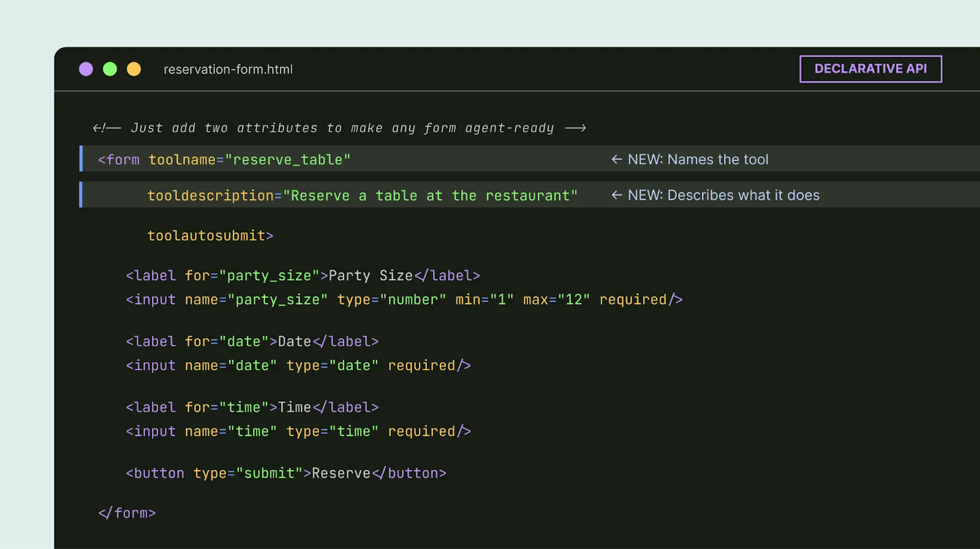Click the party_size input tag line
This screenshot has height=549, width=980.
point(404,300)
